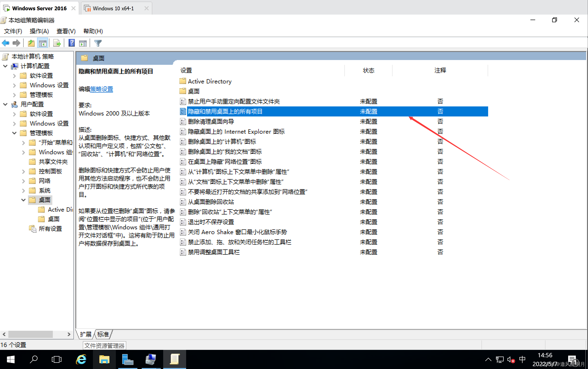This screenshot has height=369, width=588.
Task: Sort by the 设置 column header
Action: pyautogui.click(x=261, y=70)
